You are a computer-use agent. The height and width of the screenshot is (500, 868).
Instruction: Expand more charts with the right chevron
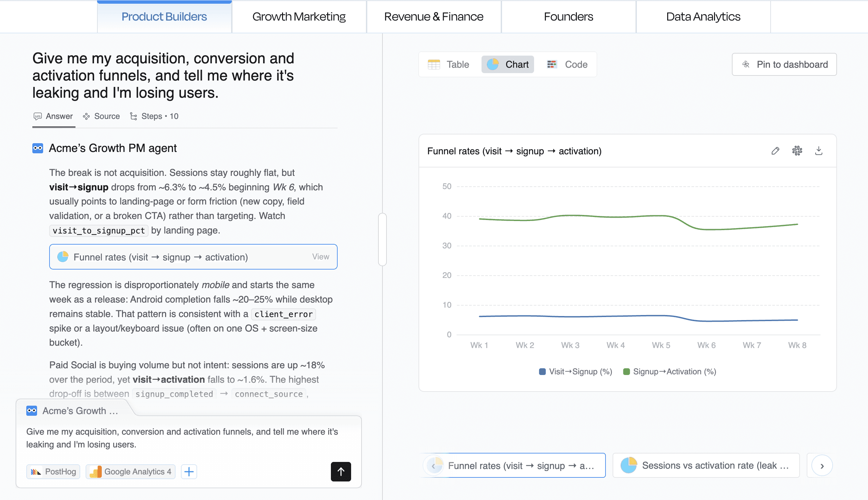point(821,465)
